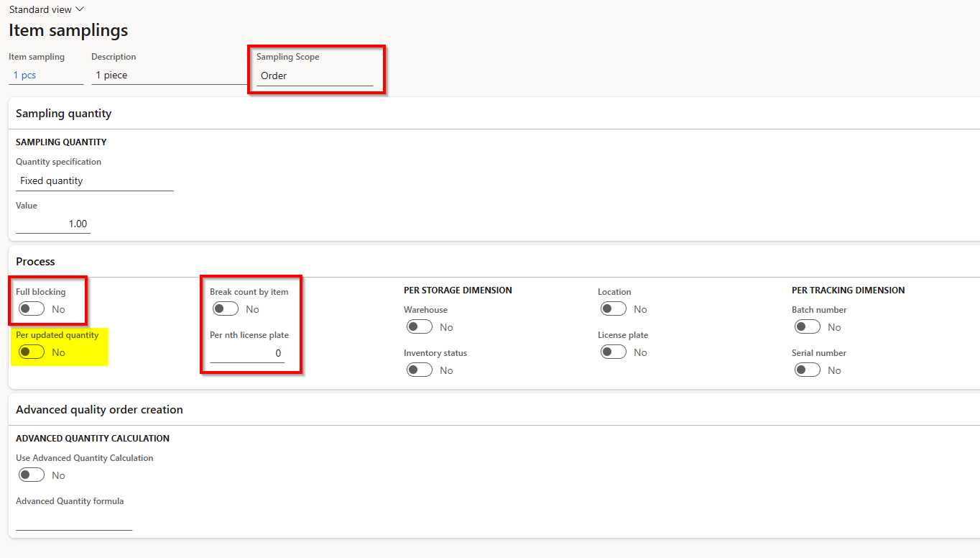
Task: Open the Quantity specification dropdown
Action: tap(95, 181)
